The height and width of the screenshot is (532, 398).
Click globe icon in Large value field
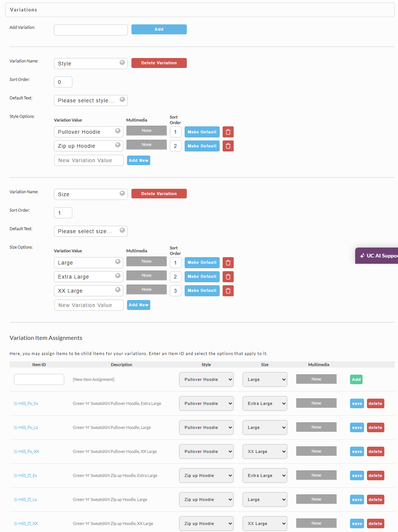pyautogui.click(x=118, y=262)
